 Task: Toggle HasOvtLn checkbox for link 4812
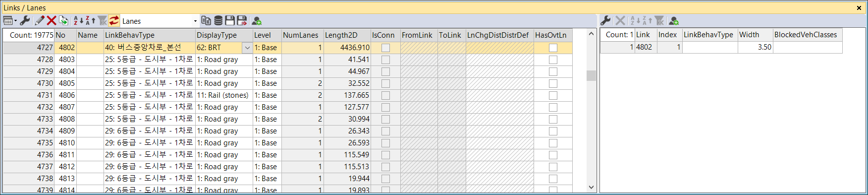tap(553, 167)
